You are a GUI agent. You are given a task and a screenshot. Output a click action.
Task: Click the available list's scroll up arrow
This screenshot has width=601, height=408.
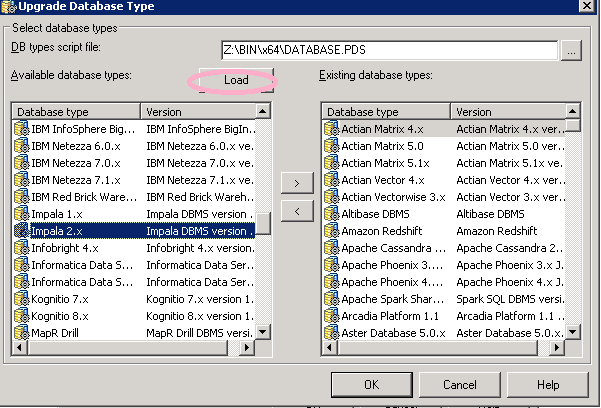click(x=263, y=112)
